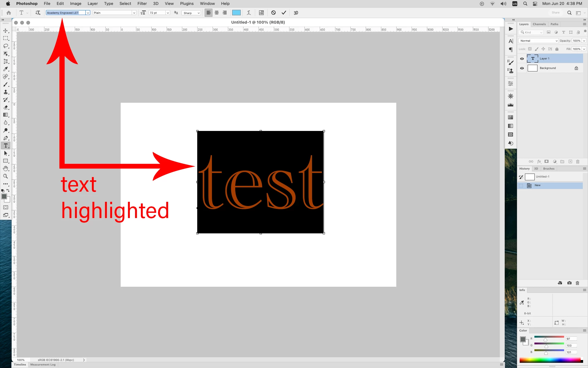
Task: Commit text edit with checkmark icon
Action: [x=284, y=13]
